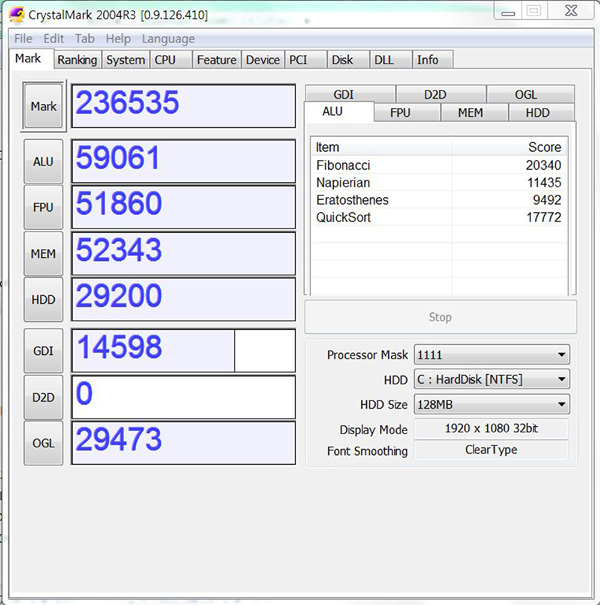Open the HDD Size dropdown

point(492,404)
